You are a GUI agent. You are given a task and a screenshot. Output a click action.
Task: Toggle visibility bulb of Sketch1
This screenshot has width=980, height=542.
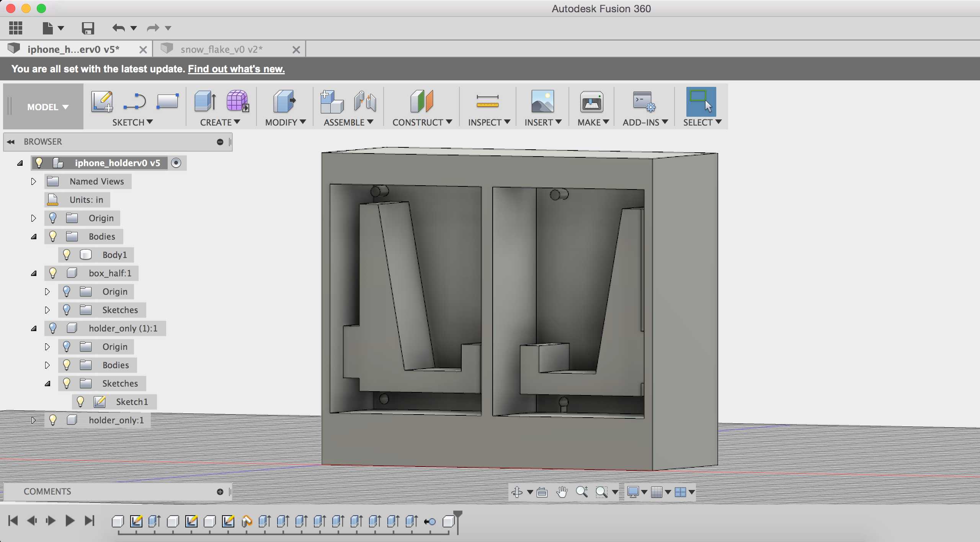click(80, 402)
